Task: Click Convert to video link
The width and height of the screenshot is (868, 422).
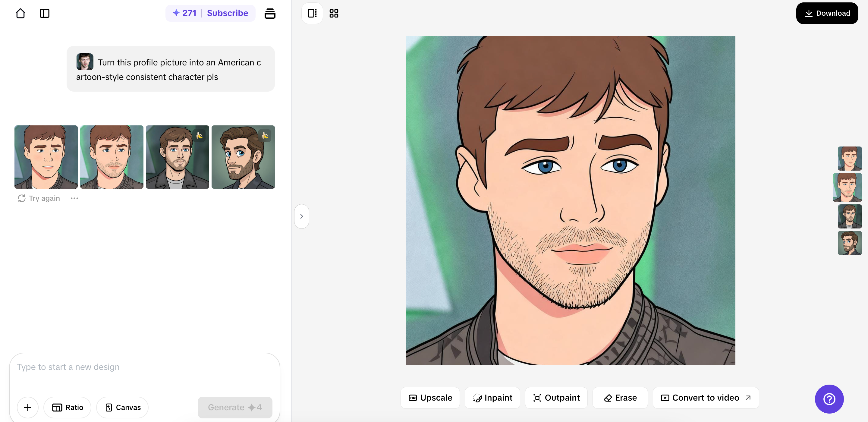Action: 706,398
